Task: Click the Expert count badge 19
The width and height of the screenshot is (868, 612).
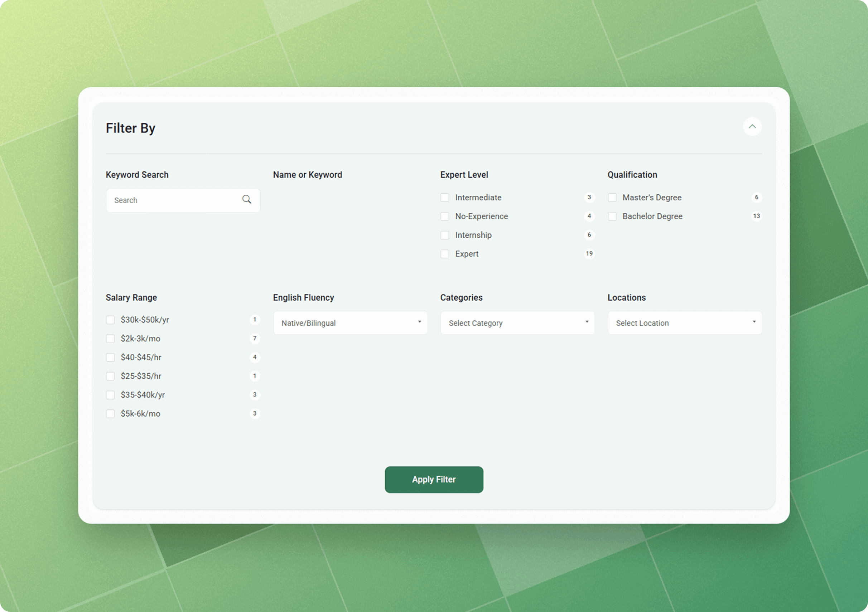Action: click(x=589, y=253)
